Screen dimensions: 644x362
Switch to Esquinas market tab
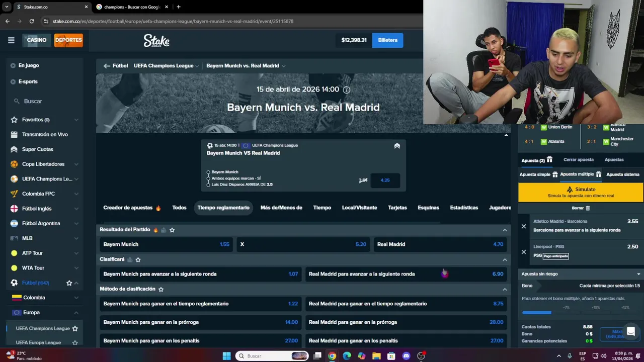tap(428, 208)
